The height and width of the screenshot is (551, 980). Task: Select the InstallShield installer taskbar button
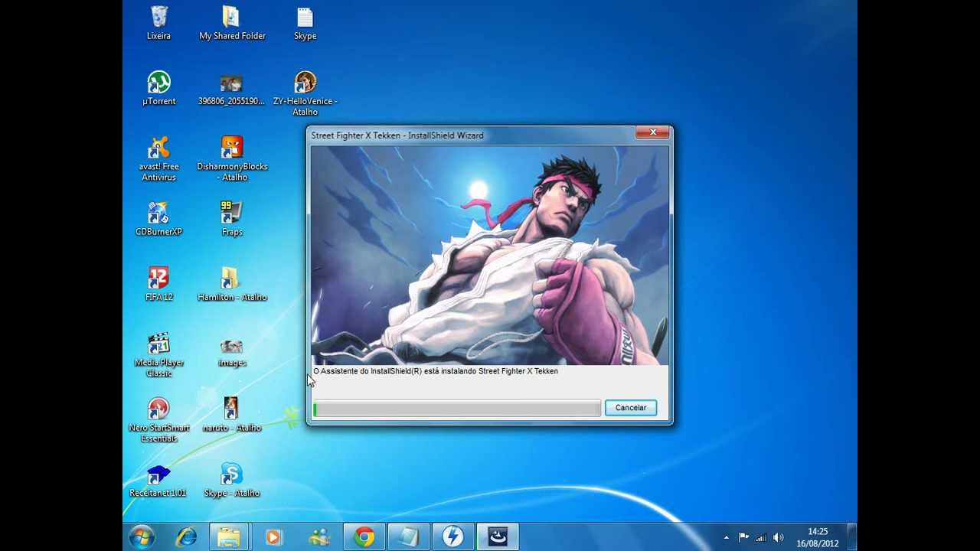[498, 537]
